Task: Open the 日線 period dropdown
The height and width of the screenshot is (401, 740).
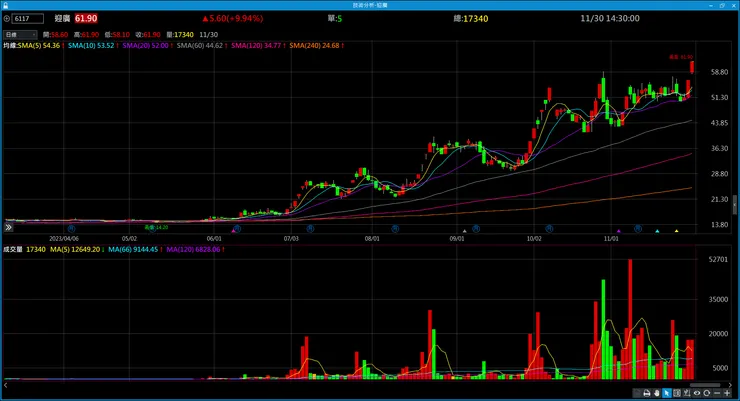Action: 20,34
